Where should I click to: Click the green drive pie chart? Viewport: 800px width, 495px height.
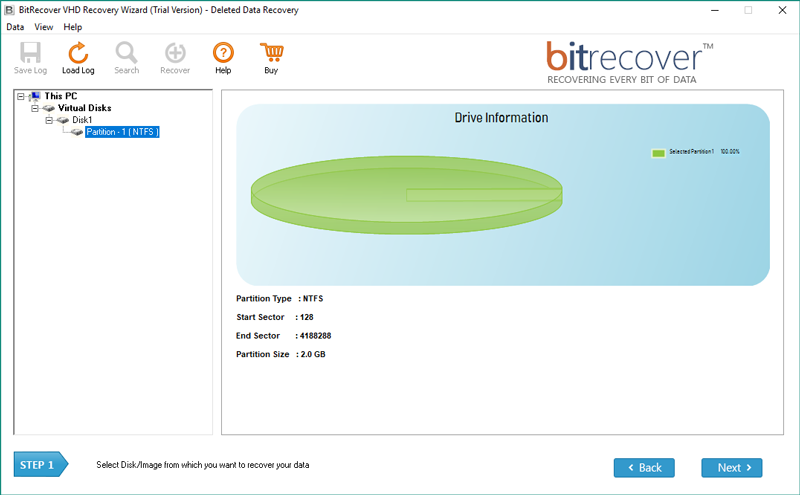405,195
